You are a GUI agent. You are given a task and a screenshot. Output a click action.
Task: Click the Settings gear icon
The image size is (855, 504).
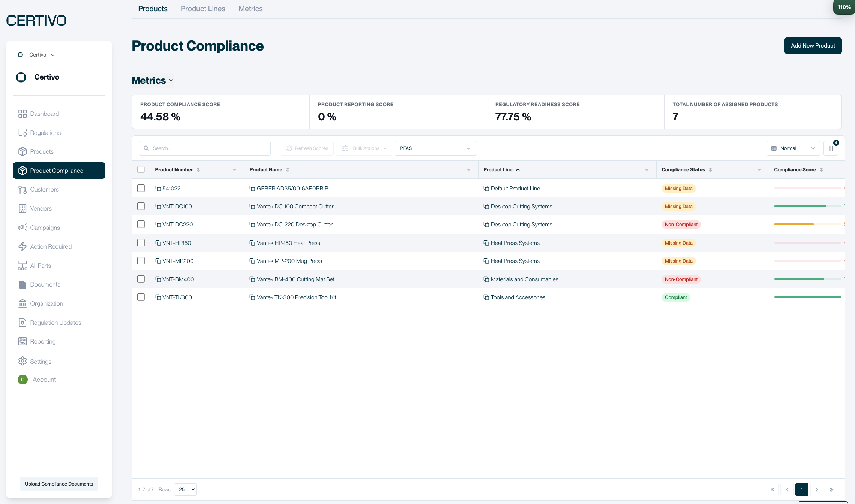22,361
